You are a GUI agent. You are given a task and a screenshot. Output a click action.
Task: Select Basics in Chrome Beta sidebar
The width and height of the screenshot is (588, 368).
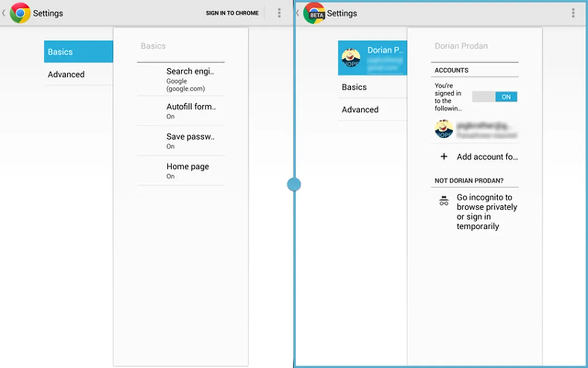pos(372,87)
